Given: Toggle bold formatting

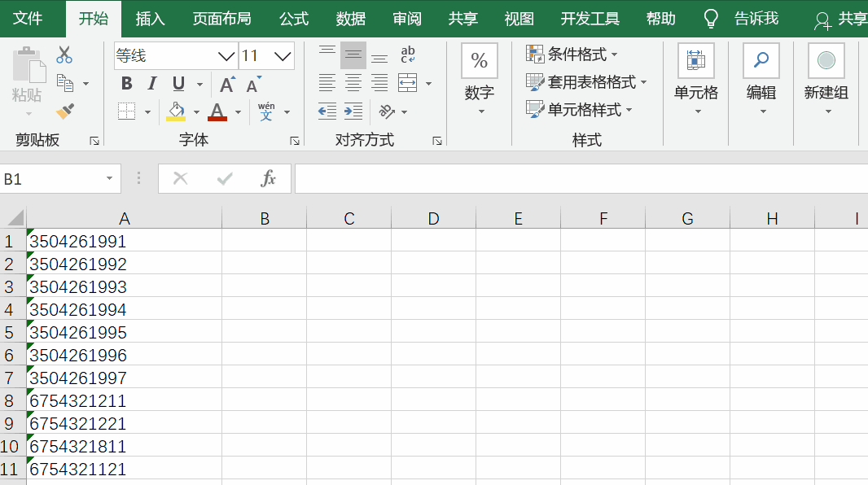Looking at the screenshot, I should [127, 84].
